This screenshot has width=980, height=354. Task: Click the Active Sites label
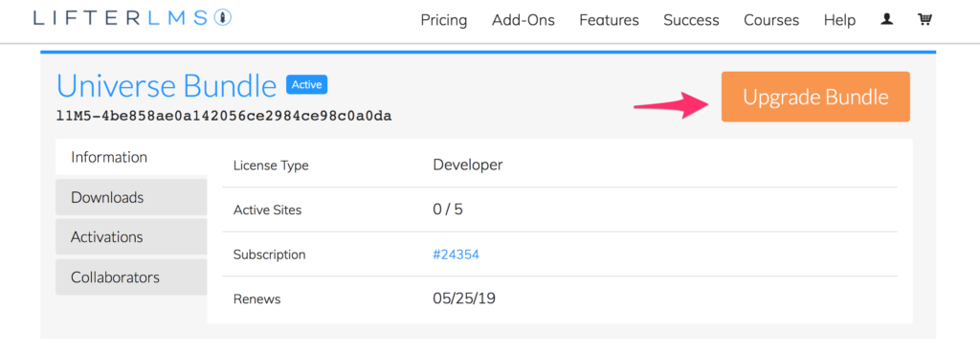(268, 210)
